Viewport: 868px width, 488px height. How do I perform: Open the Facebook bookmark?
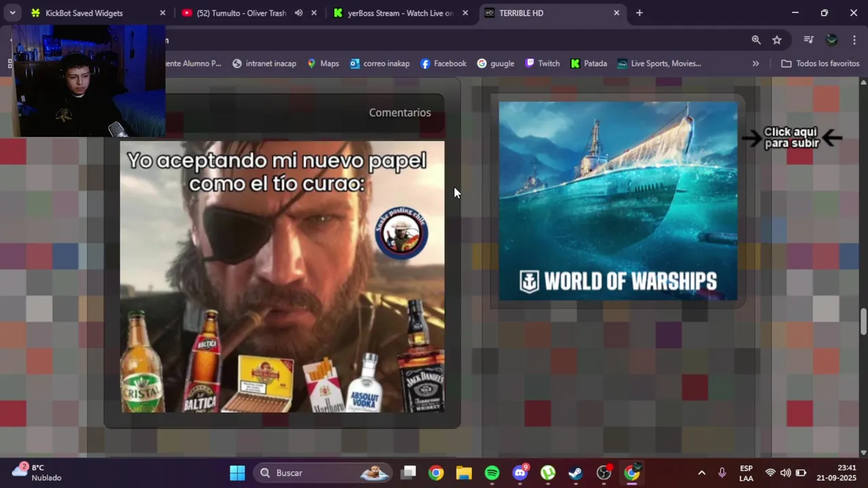(443, 64)
